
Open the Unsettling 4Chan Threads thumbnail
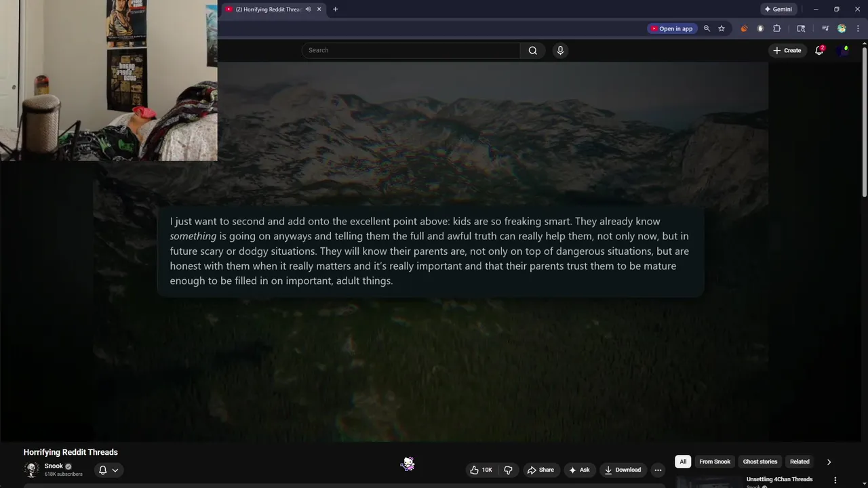[x=708, y=482]
